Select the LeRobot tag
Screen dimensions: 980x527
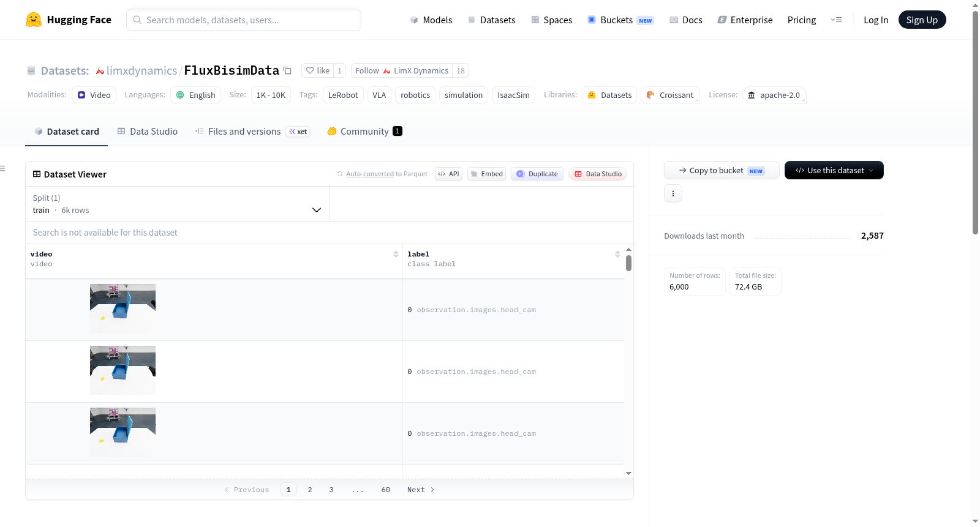[343, 95]
